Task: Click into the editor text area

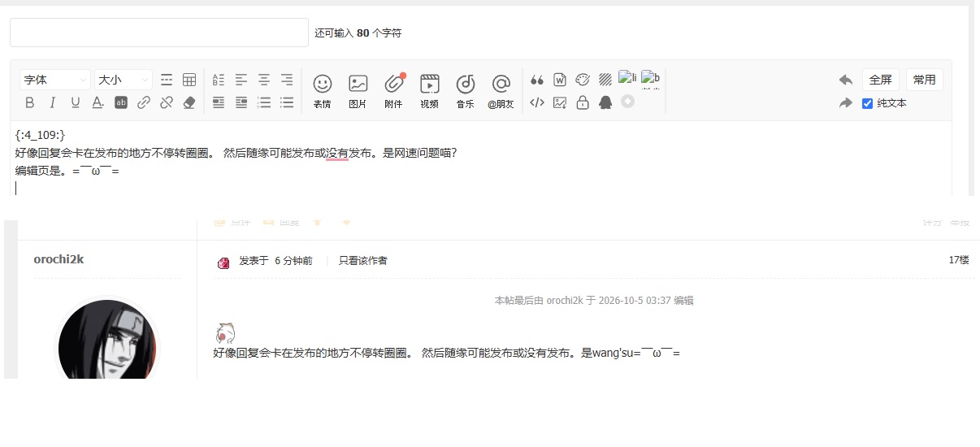Action: [481, 159]
